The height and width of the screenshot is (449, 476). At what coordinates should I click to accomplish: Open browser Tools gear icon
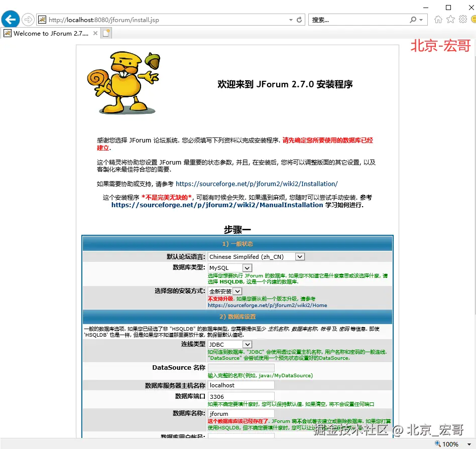(463, 20)
